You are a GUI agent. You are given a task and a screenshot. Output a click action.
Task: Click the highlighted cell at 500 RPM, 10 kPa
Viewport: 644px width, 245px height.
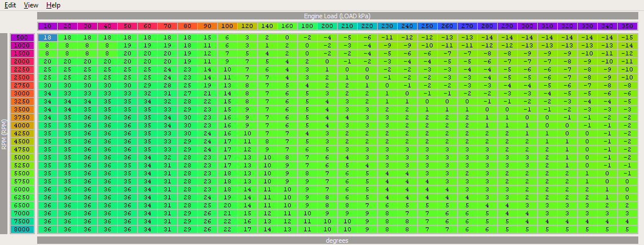pyautogui.click(x=47, y=37)
